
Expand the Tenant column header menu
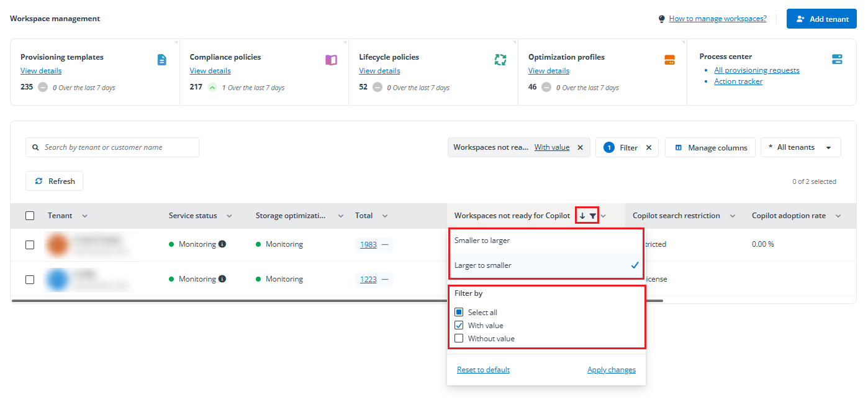84,216
